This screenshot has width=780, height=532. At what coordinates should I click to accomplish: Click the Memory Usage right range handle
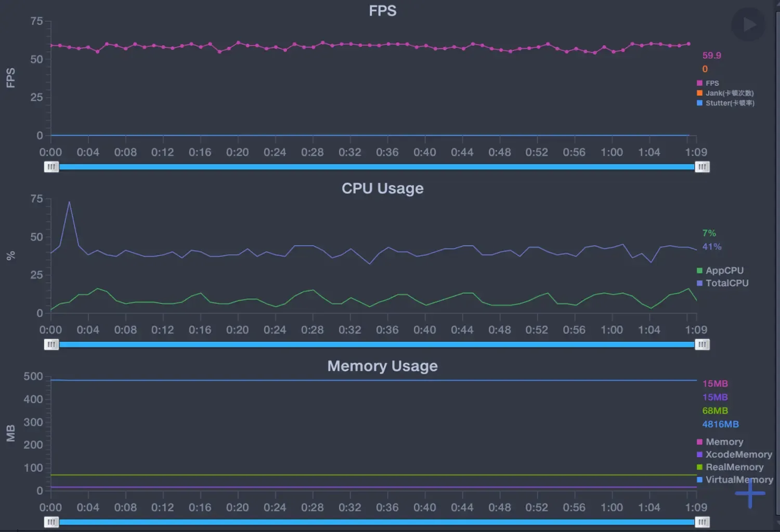(x=702, y=522)
